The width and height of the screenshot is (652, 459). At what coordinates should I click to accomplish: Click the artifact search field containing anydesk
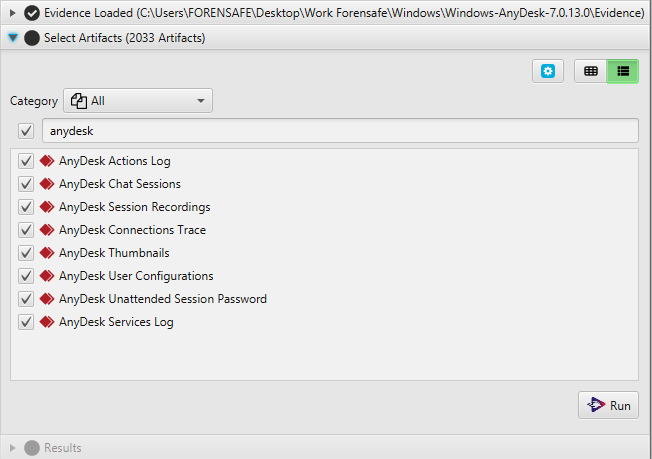[x=340, y=131]
